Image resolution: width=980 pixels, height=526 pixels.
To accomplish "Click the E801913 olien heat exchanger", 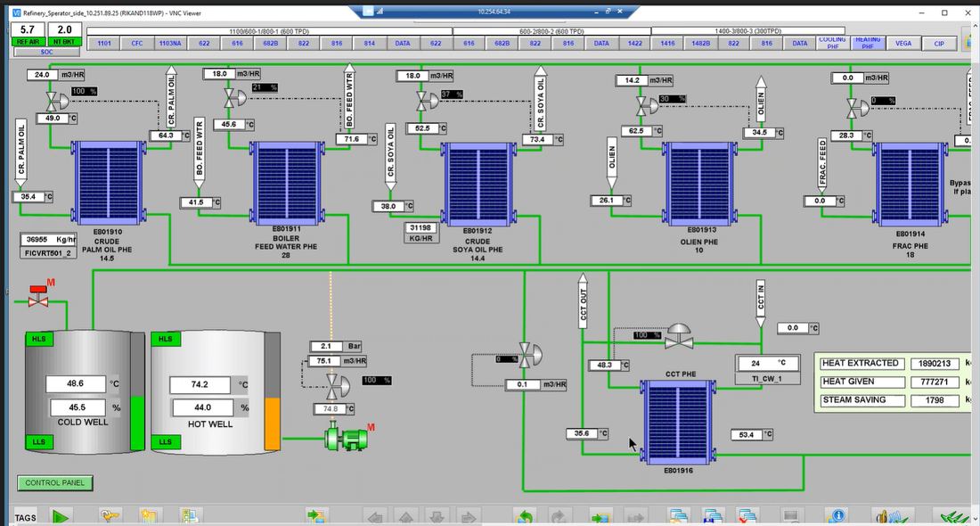I will 699,184.
